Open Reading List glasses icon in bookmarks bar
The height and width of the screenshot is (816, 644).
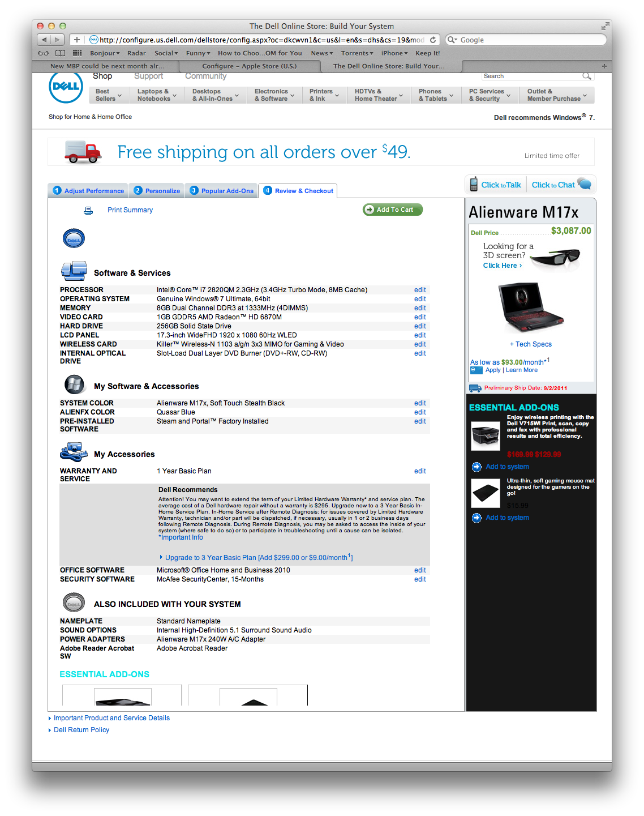43,53
